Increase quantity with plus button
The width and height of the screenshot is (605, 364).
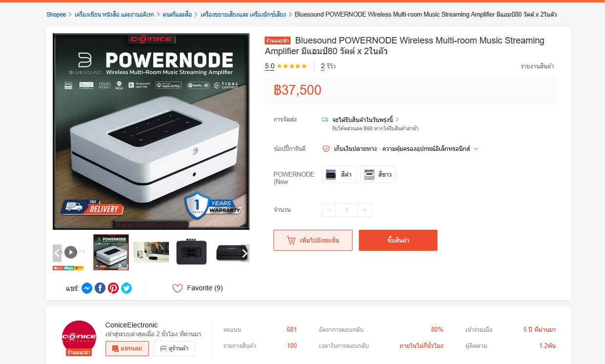coord(364,210)
